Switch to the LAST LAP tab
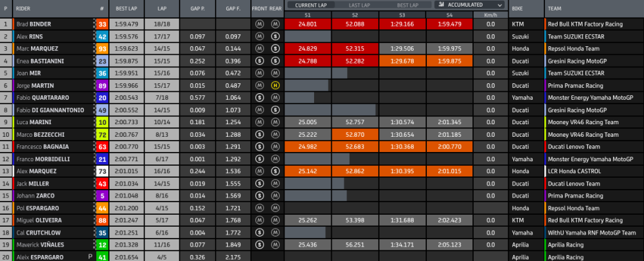 pyautogui.click(x=360, y=5)
